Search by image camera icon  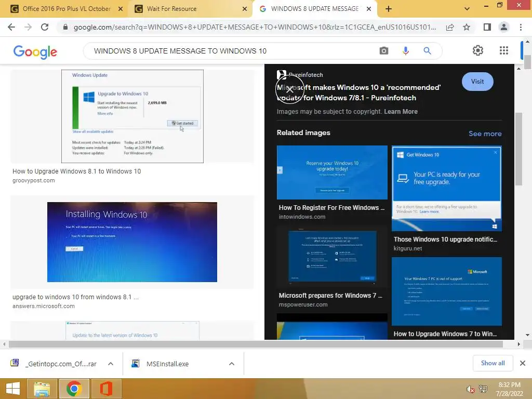384,51
